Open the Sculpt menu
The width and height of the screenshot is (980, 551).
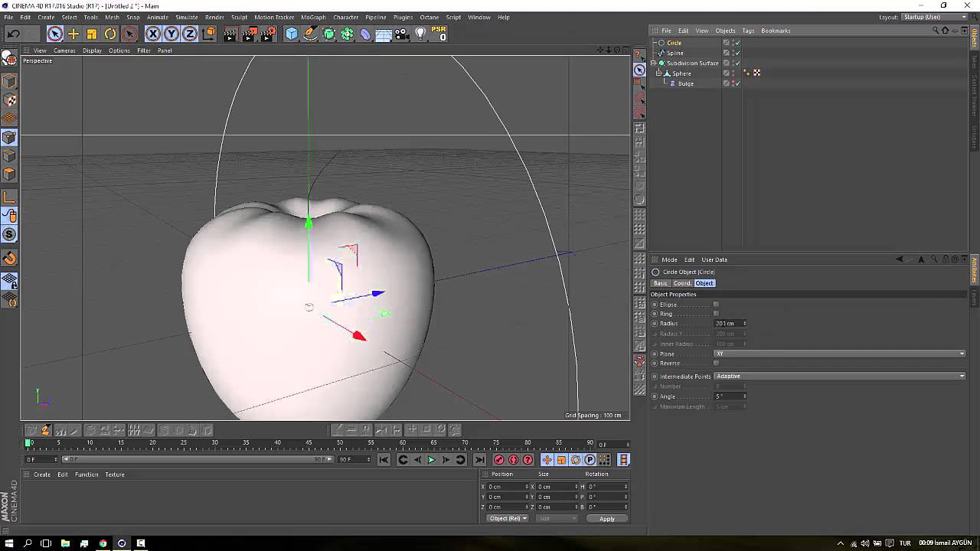click(239, 17)
